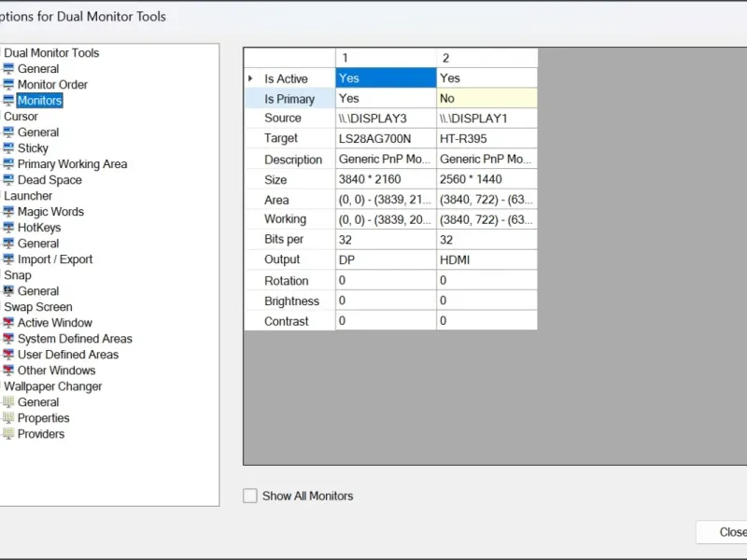Click the Dead Space icon
Viewport: 747px width, 560px height.
coord(8,179)
